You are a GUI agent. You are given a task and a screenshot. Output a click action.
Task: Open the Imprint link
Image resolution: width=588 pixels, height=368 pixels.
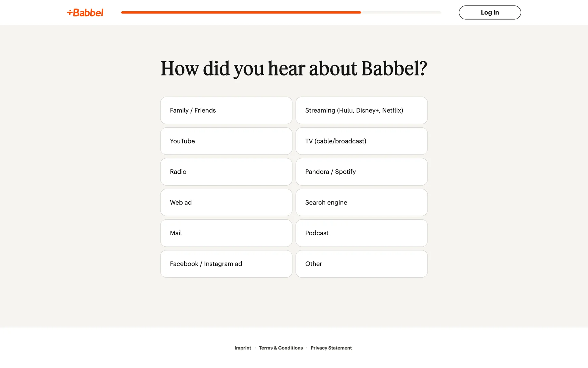[243, 348]
